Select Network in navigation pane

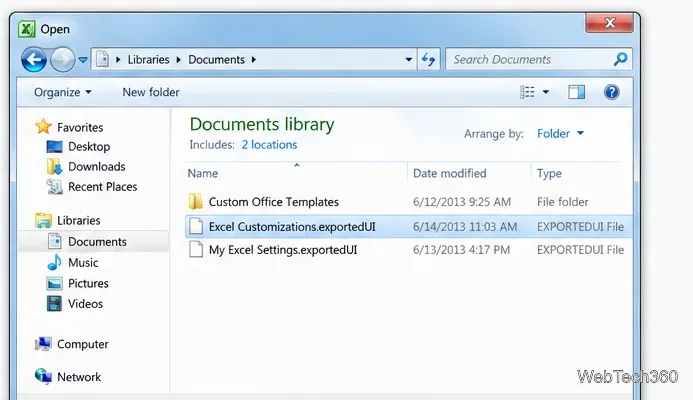[x=79, y=377]
